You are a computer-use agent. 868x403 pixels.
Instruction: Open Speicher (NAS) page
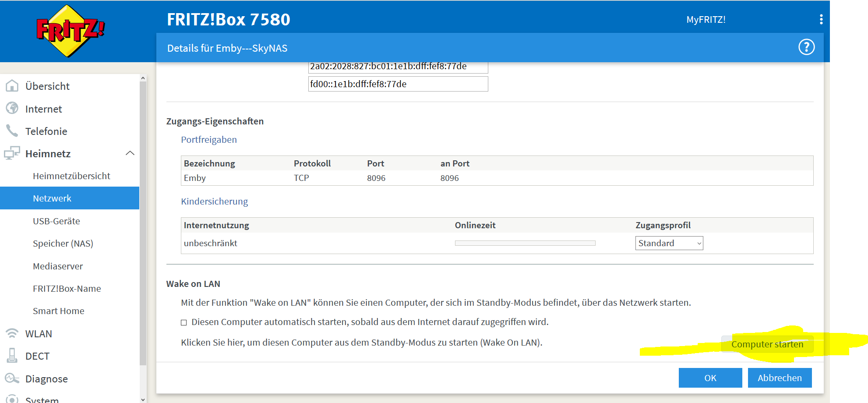(63, 244)
